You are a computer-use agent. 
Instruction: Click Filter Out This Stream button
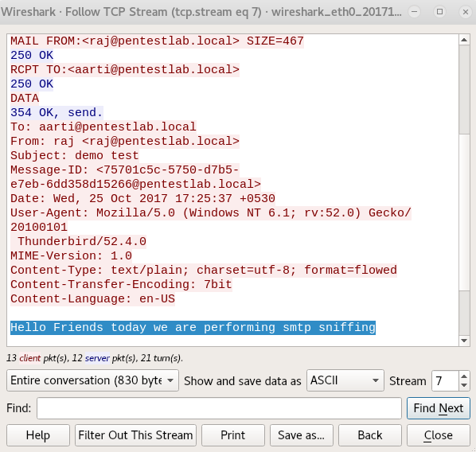coord(135,435)
